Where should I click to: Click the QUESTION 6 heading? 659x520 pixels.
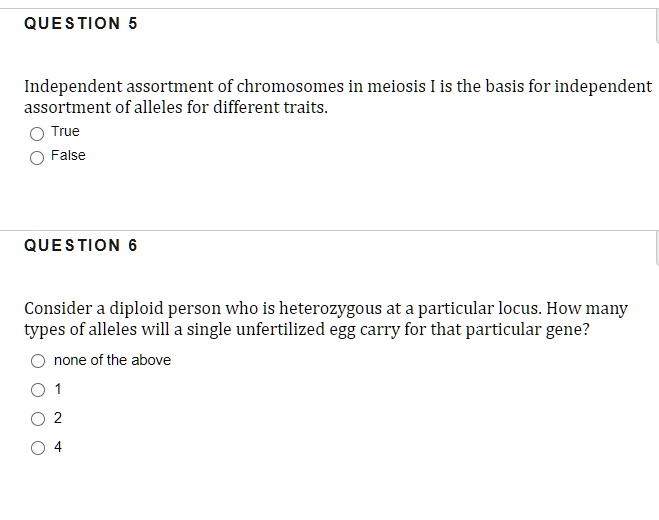click(x=81, y=246)
